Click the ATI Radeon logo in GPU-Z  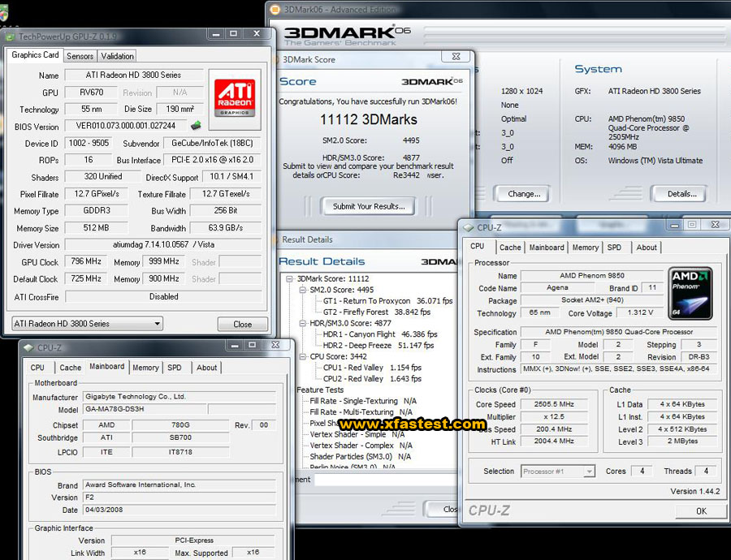pyautogui.click(x=235, y=98)
